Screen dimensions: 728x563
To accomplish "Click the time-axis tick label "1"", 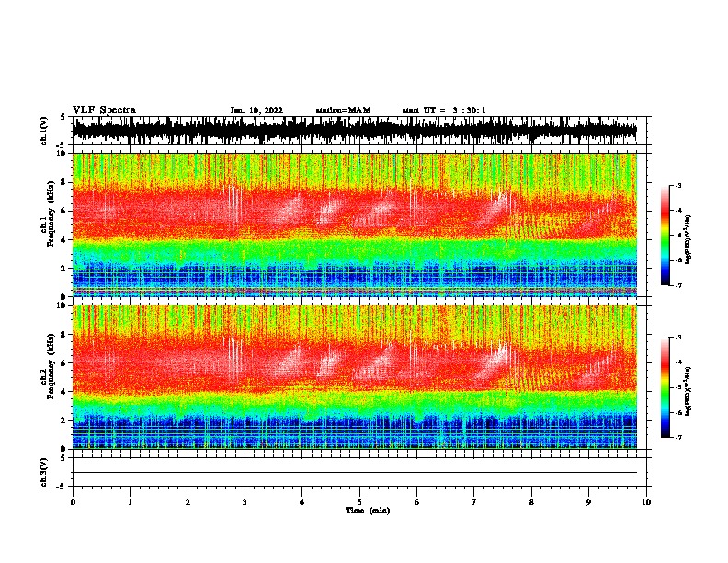I will pos(130,502).
